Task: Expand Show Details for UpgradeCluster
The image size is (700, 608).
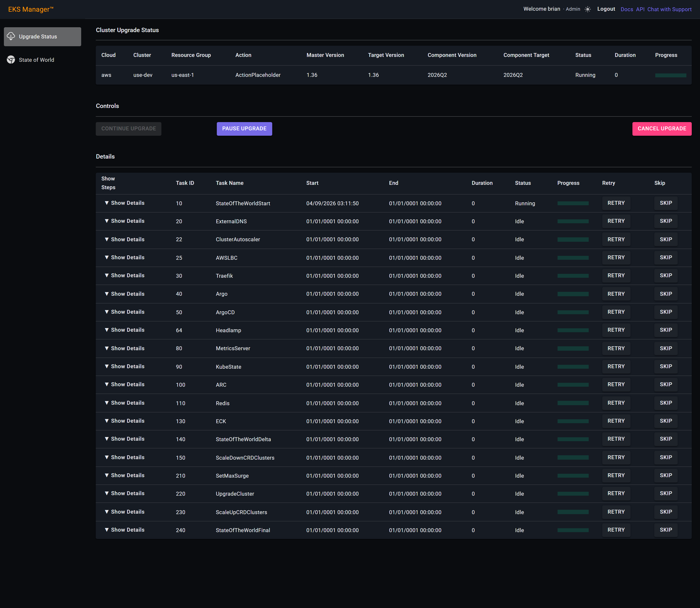Action: (x=124, y=493)
